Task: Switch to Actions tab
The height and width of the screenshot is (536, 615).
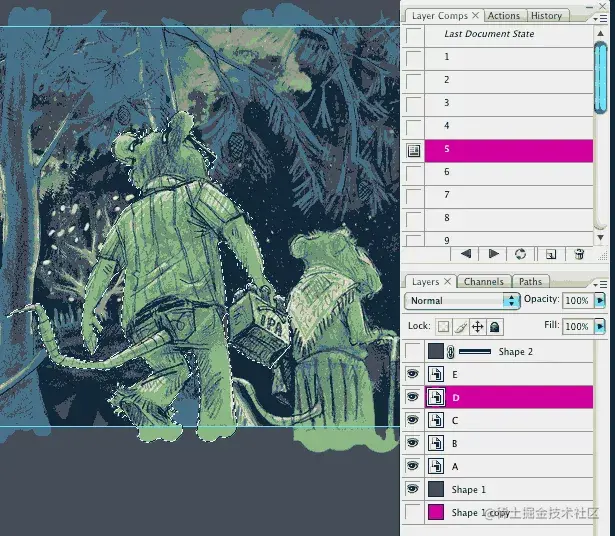Action: tap(504, 16)
